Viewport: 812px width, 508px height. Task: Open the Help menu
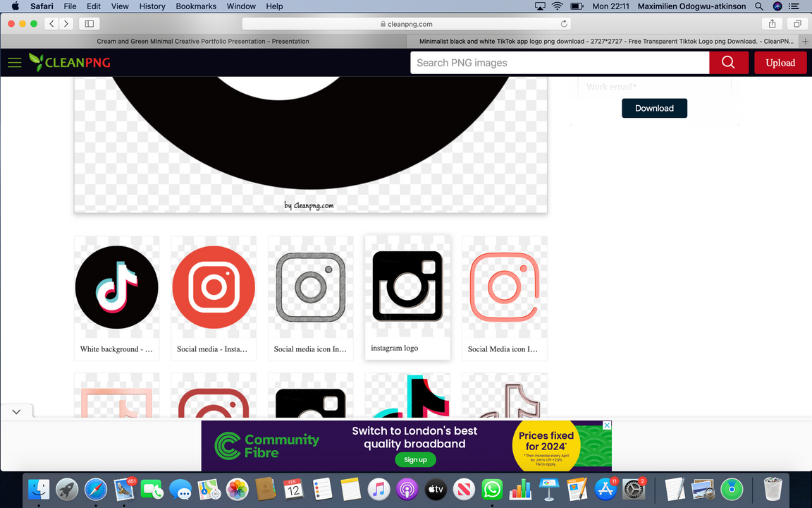274,6
